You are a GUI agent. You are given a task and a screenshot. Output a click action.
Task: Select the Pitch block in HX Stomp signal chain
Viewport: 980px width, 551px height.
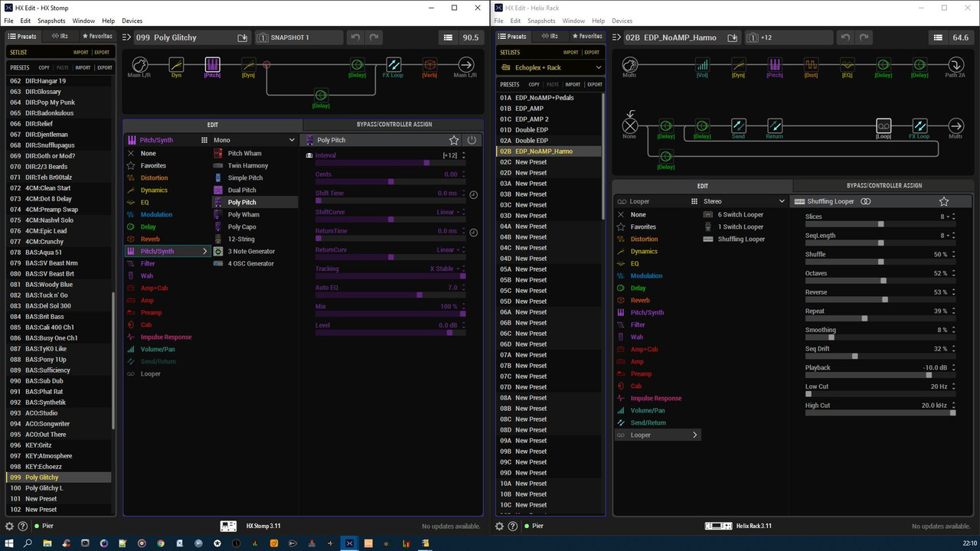tap(212, 65)
